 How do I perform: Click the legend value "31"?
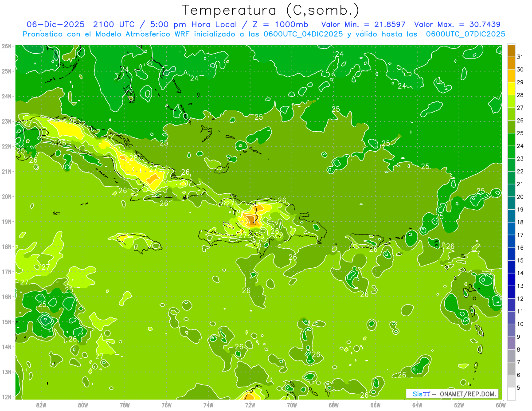(520, 57)
